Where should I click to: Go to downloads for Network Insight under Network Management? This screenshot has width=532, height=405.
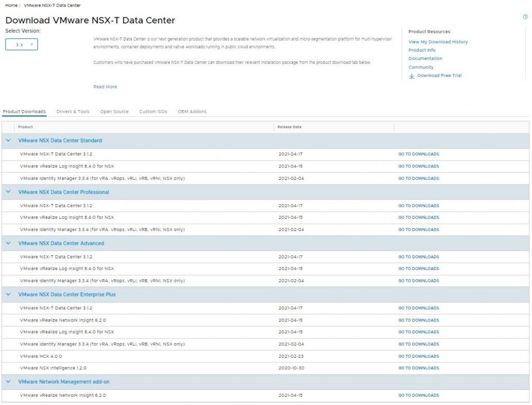pos(419,395)
